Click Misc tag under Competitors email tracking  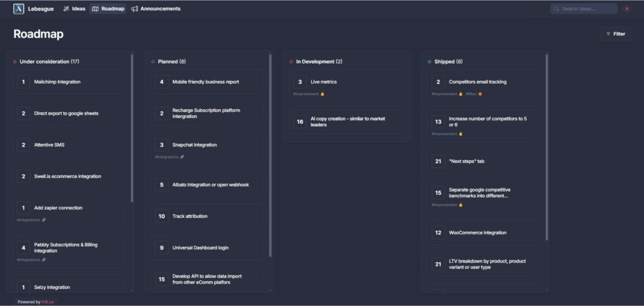[474, 94]
